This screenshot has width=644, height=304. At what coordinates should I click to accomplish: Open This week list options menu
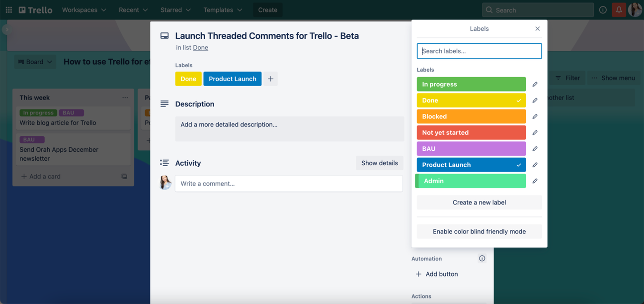tap(125, 98)
